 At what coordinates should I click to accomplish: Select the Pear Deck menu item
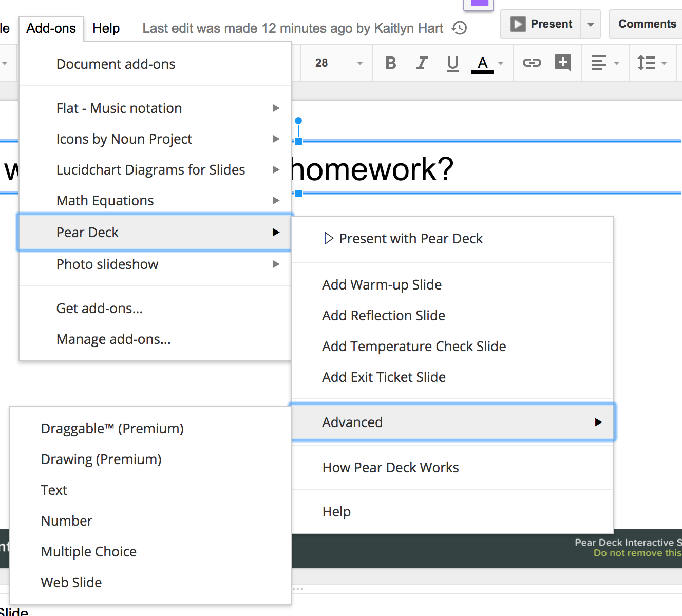point(155,233)
